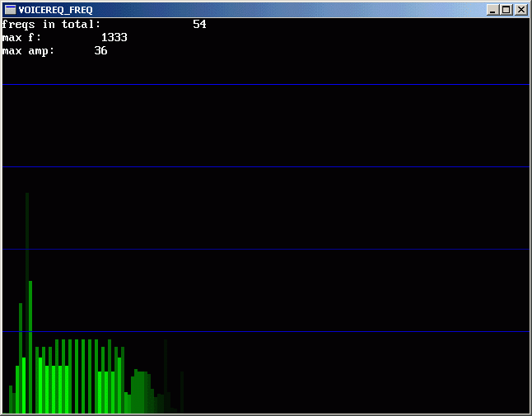Select the total frequency value 54
This screenshot has width=532, height=416.
coord(199,25)
